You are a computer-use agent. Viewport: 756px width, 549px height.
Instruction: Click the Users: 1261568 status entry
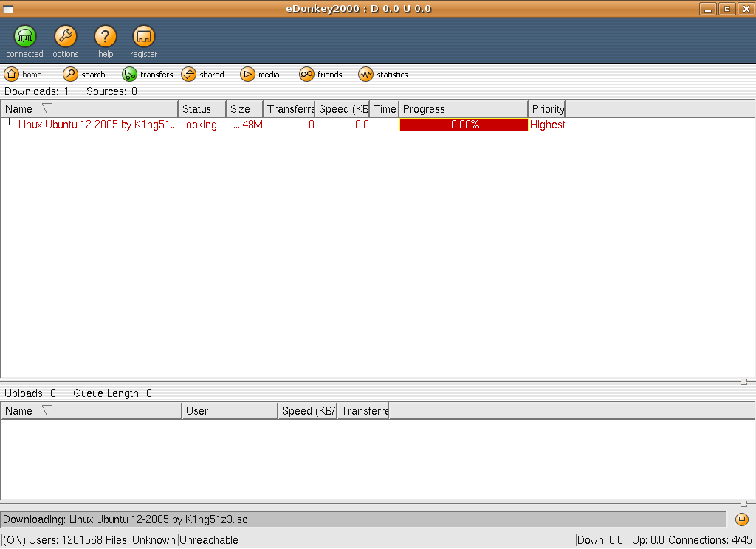[x=89, y=540]
